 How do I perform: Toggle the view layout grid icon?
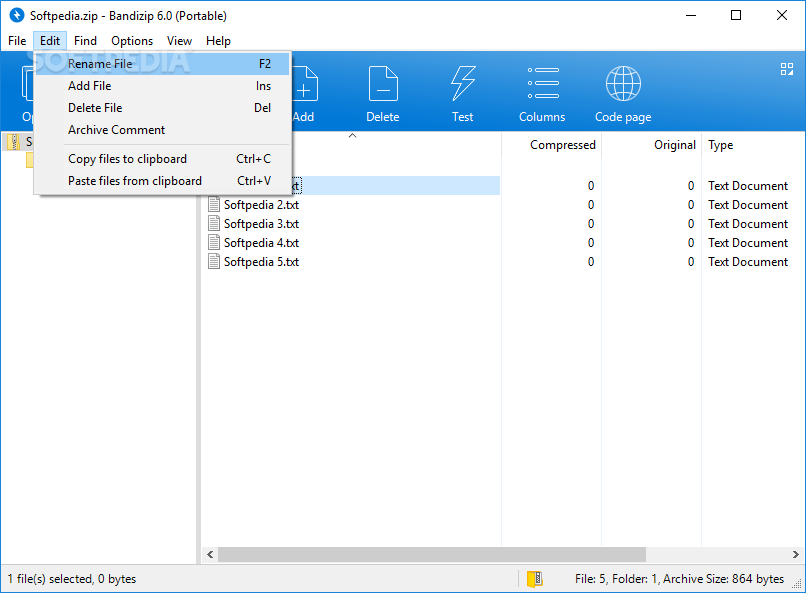(x=786, y=69)
